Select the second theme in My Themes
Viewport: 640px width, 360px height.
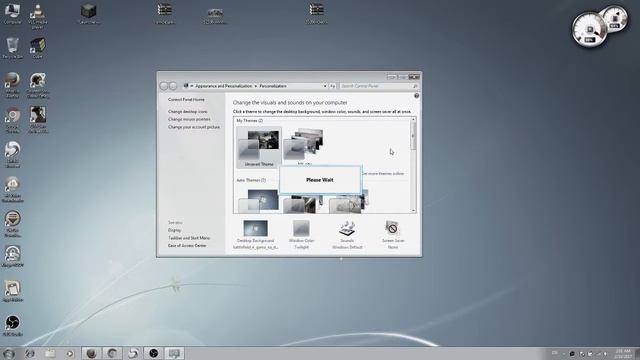304,145
